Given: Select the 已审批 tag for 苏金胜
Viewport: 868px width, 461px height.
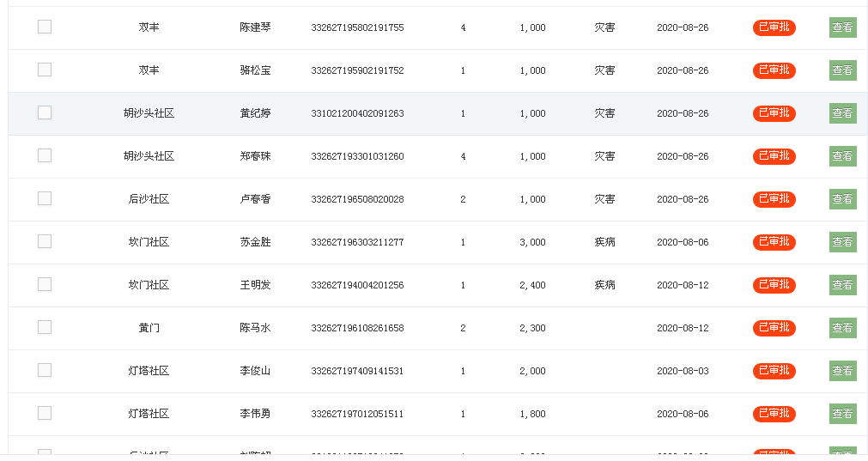Looking at the screenshot, I should pyautogui.click(x=774, y=242).
